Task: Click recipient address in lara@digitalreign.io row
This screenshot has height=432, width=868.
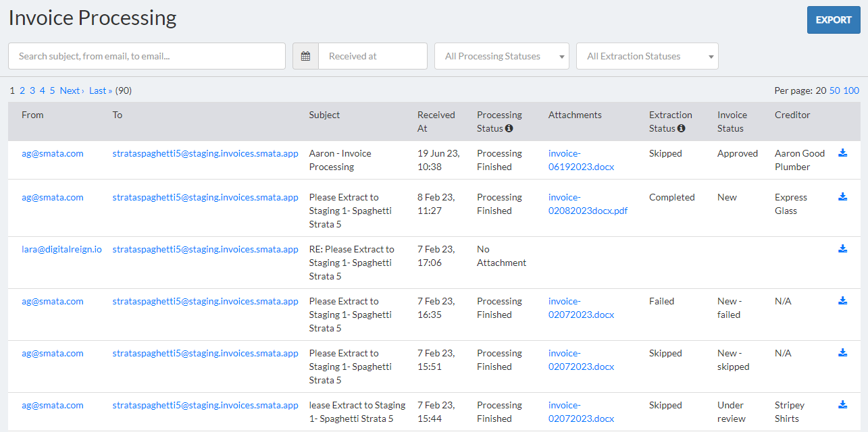Action: click(205, 249)
